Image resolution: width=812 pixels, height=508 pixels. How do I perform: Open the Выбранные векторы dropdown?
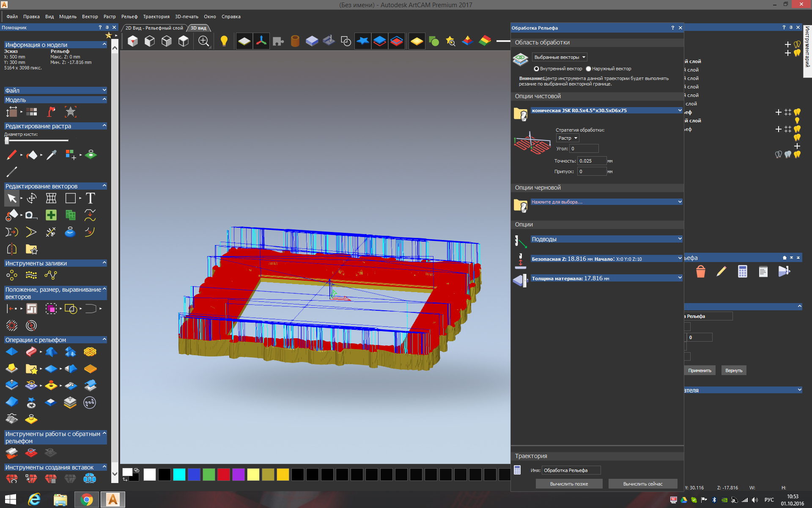point(560,57)
